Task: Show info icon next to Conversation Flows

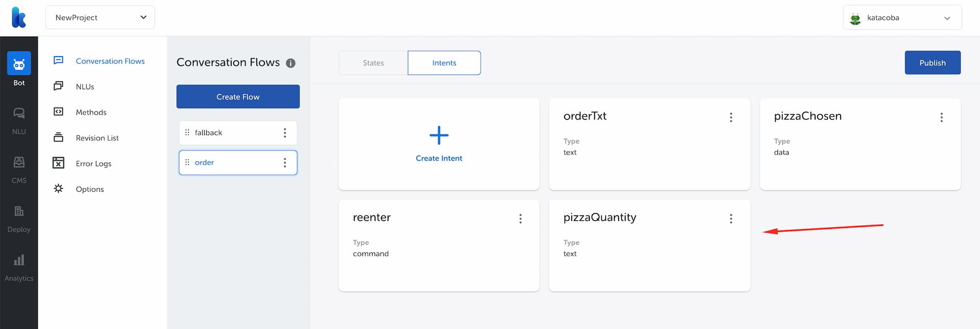Action: click(290, 63)
